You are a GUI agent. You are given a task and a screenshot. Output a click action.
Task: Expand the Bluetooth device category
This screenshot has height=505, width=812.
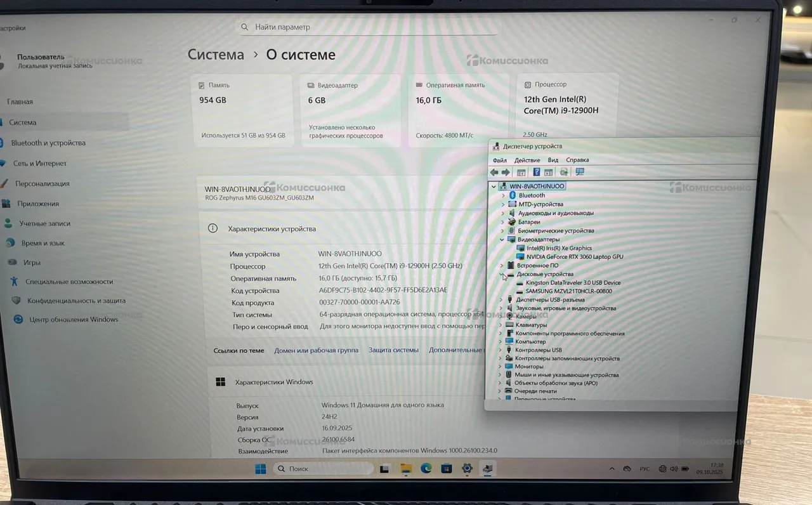click(503, 195)
